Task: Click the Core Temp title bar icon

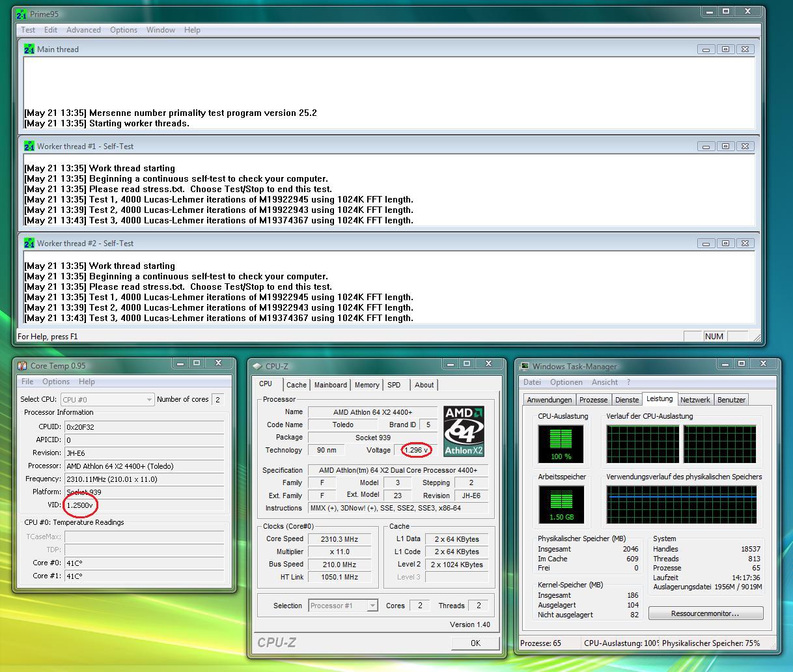Action: point(22,365)
